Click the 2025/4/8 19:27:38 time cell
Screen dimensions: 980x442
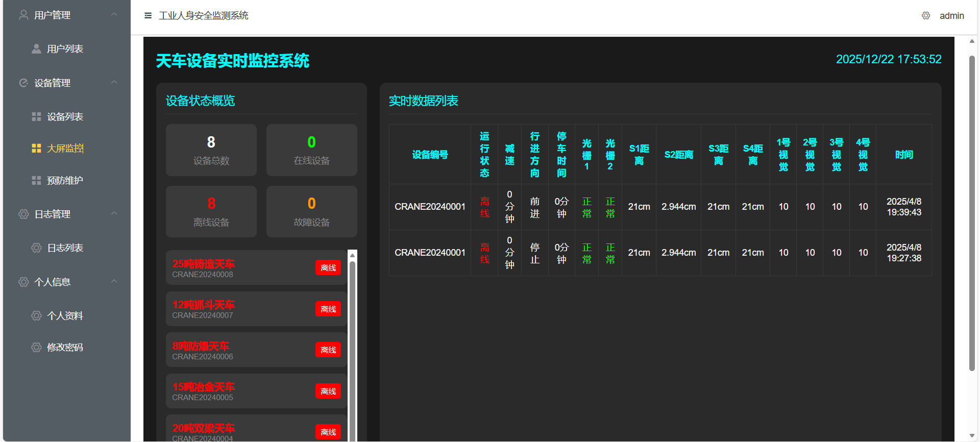pyautogui.click(x=904, y=253)
